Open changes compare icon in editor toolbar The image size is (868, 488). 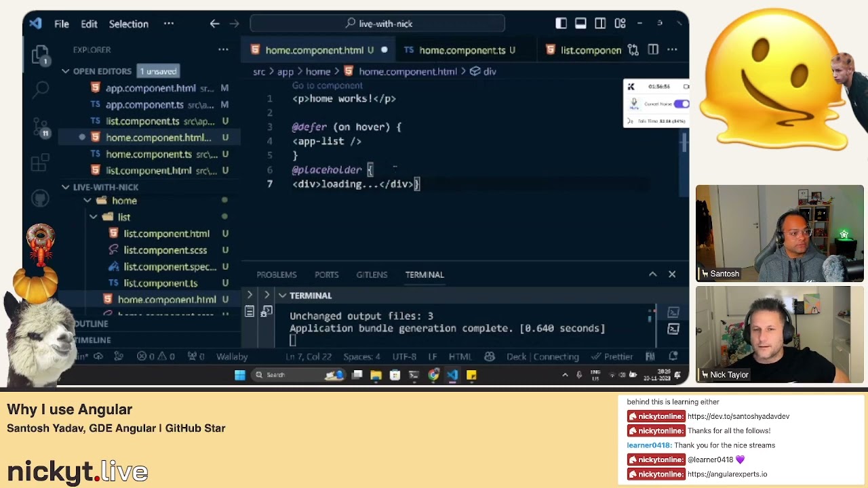633,49
